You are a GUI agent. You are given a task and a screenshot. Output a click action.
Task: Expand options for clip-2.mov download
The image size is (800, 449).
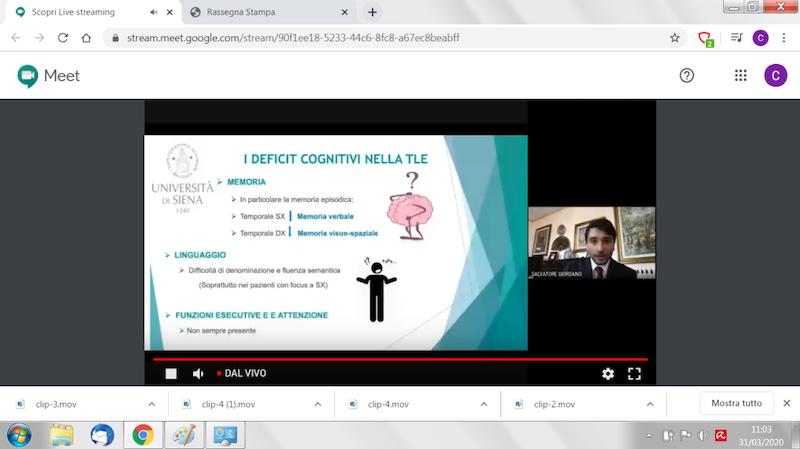click(649, 404)
